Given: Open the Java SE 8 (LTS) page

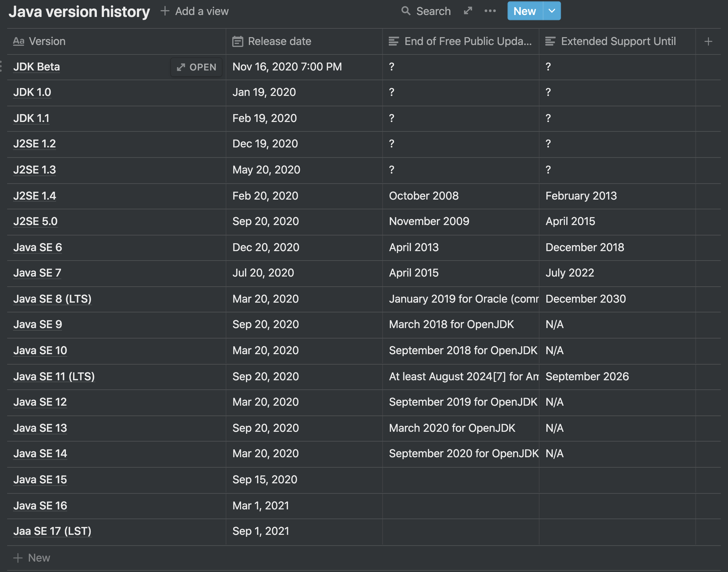Looking at the screenshot, I should [53, 299].
